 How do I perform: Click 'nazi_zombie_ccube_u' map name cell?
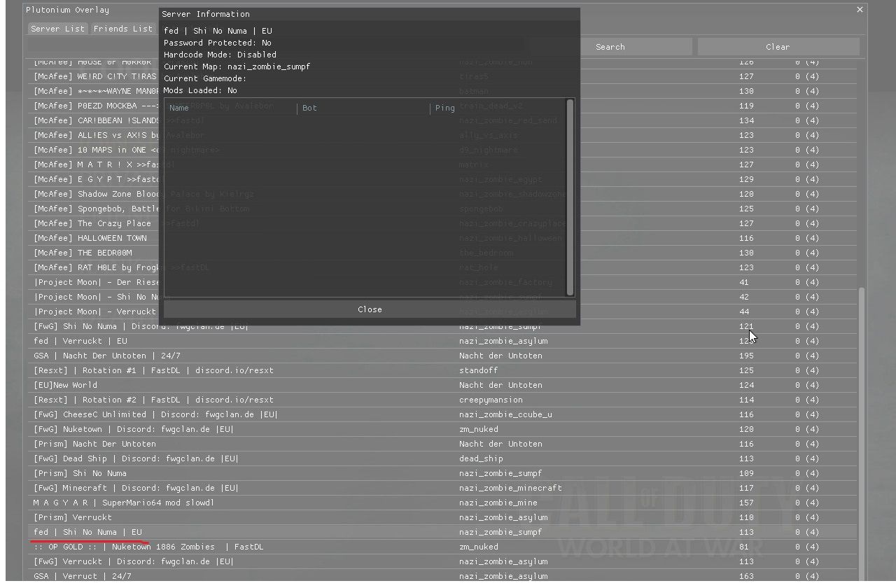click(x=505, y=414)
